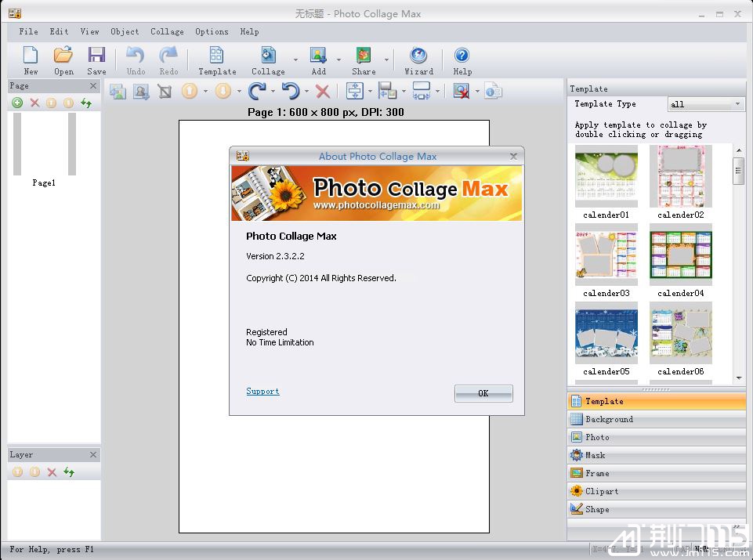
Task: Add a page with green plus icon
Action: point(17,103)
